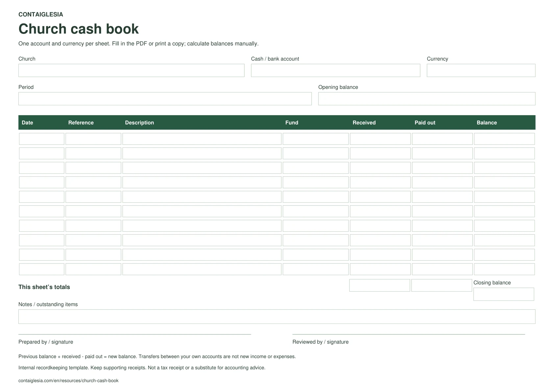Screen dimensions: 554x392
Task: Click the Church cash book title
Action: [x=79, y=29]
